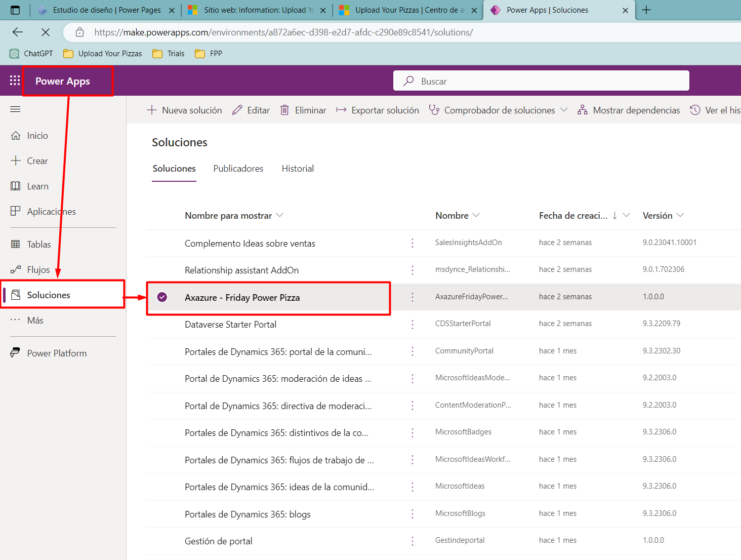Switch to the Soluciones tab
This screenshot has height=560, width=741.
pyautogui.click(x=174, y=169)
